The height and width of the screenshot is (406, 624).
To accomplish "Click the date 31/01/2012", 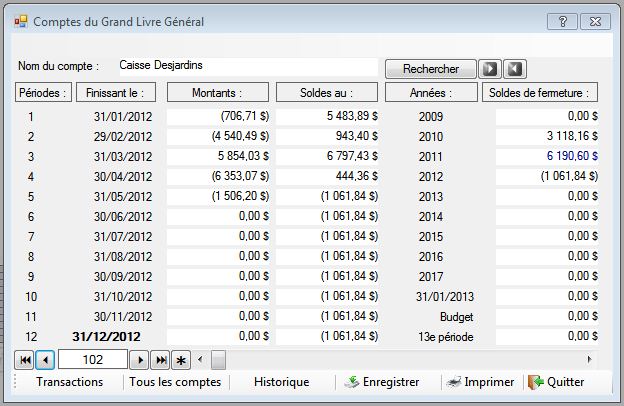I will point(123,117).
